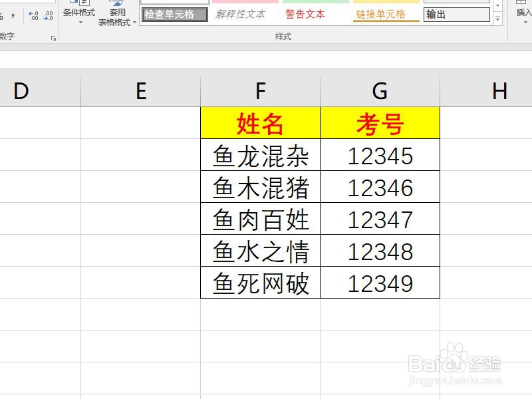532x399 pixels.
Task: Click the 套用表格格式 format as table icon
Action: (118, 12)
